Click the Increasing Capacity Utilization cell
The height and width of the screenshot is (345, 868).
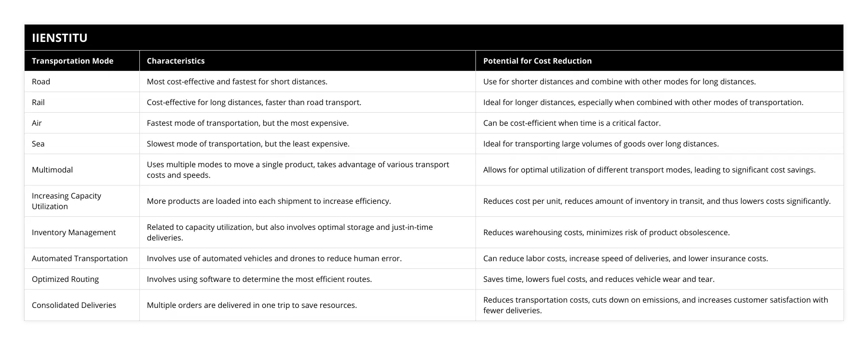click(67, 201)
